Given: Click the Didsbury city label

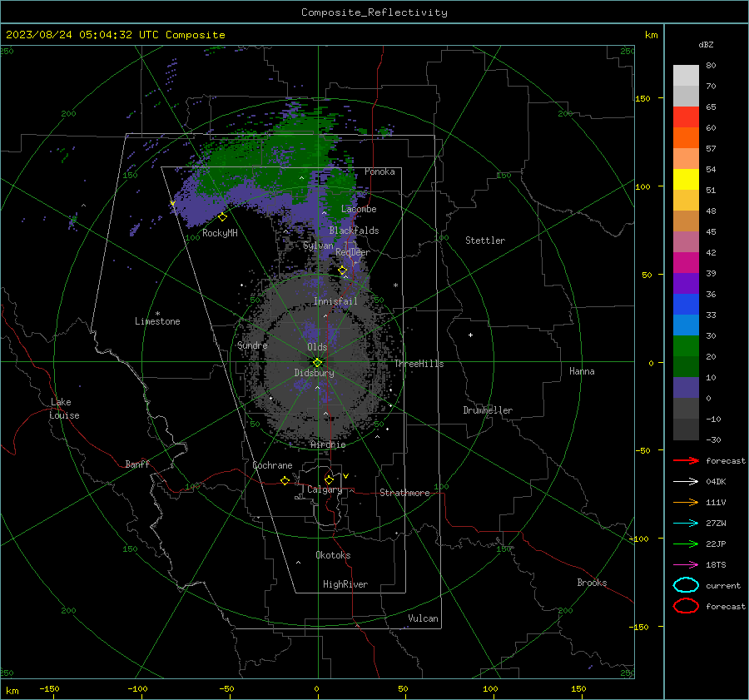Looking at the screenshot, I should coord(314,373).
